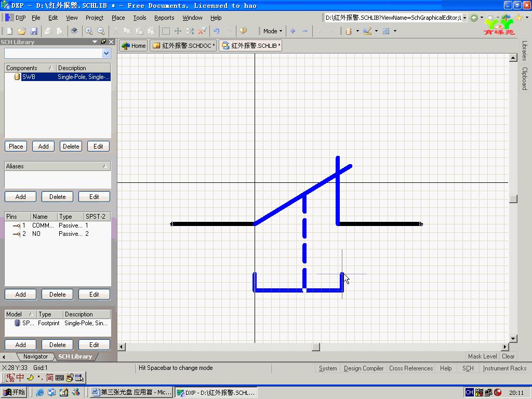532x399 pixels.
Task: Expand the drawing utilities dropdown arrow
Action: (376, 31)
